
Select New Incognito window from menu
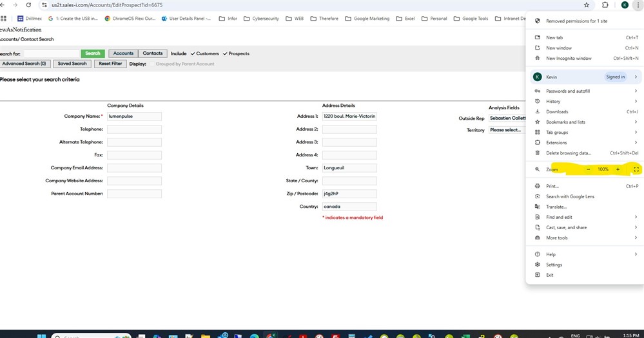569,58
